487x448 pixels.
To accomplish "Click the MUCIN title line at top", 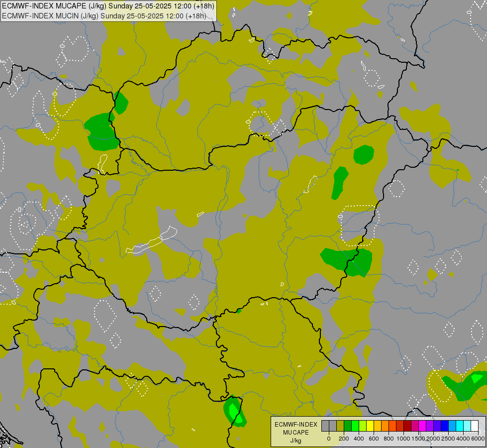I will [104, 16].
